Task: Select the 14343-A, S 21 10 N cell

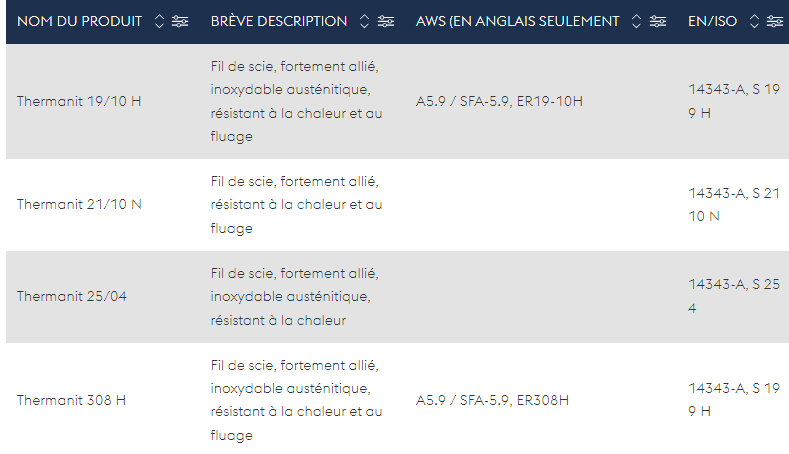Action: 734,205
